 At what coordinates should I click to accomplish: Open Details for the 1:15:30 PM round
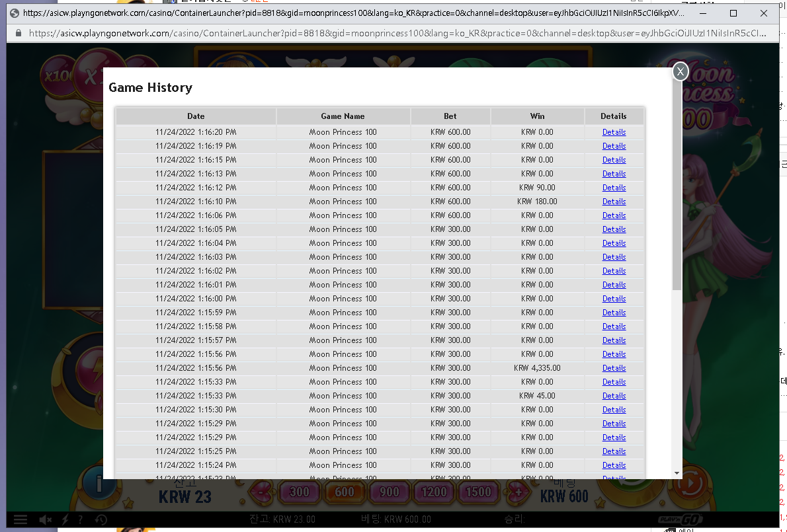(x=614, y=409)
